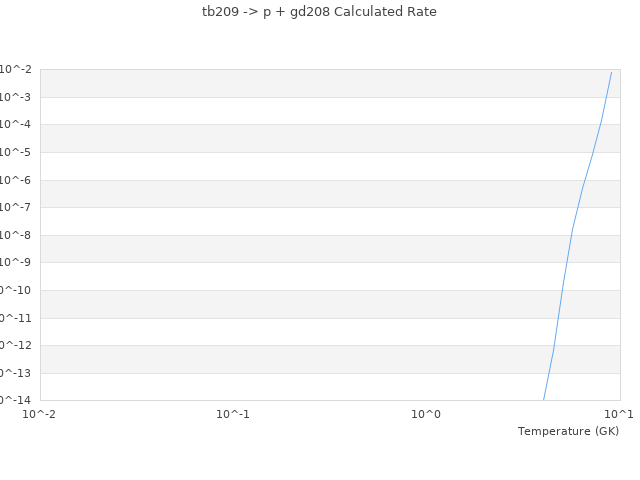640x480 pixels.
Task: Select the y-axis tick label 10^-6
Action: tap(16, 180)
